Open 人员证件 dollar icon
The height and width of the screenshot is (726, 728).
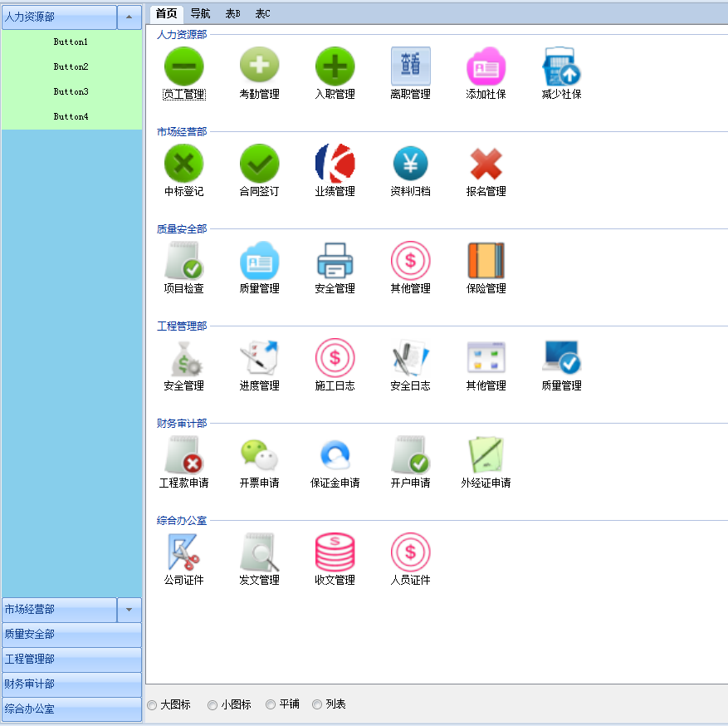(x=410, y=552)
